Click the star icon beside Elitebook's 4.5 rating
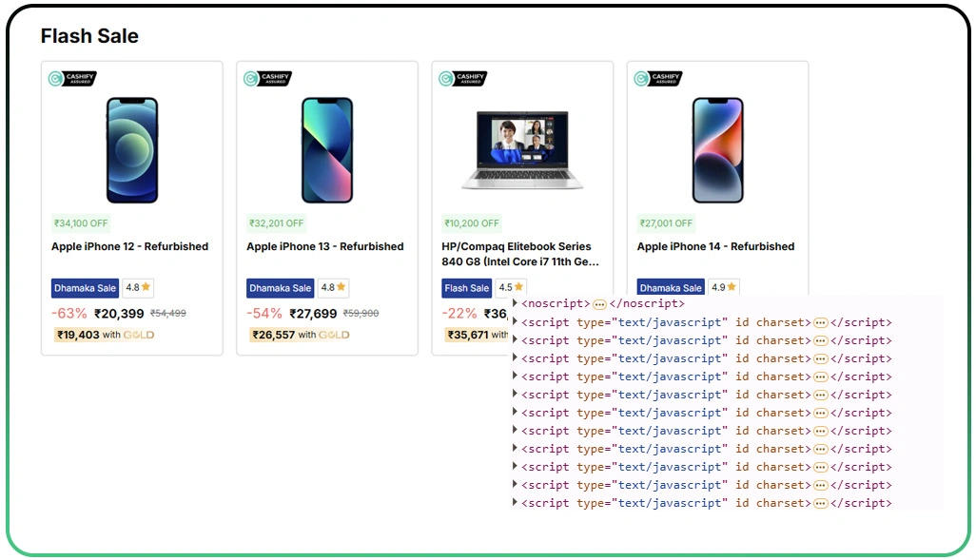This screenshot has height=560, width=976. (519, 287)
